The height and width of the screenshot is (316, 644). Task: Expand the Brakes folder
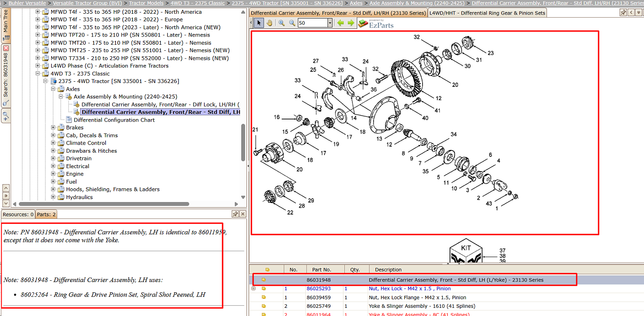click(x=53, y=128)
